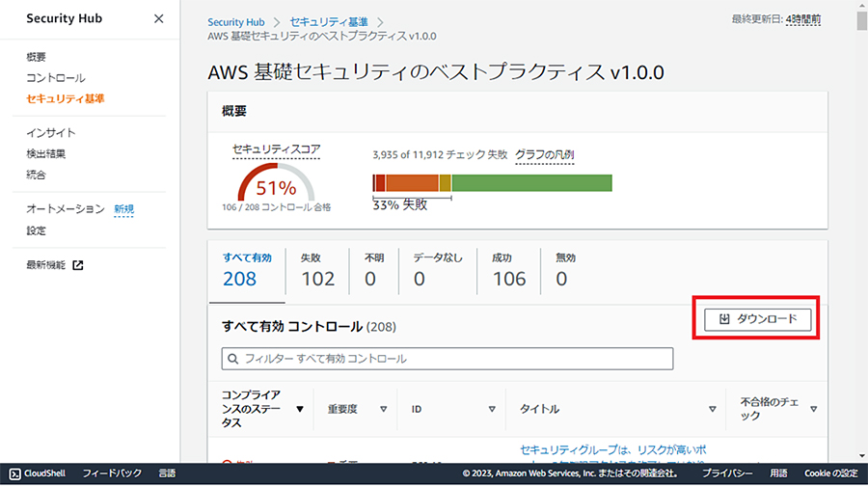Click the yellow segment of the check bar
Viewport: 868px width, 487px height.
pos(445,183)
